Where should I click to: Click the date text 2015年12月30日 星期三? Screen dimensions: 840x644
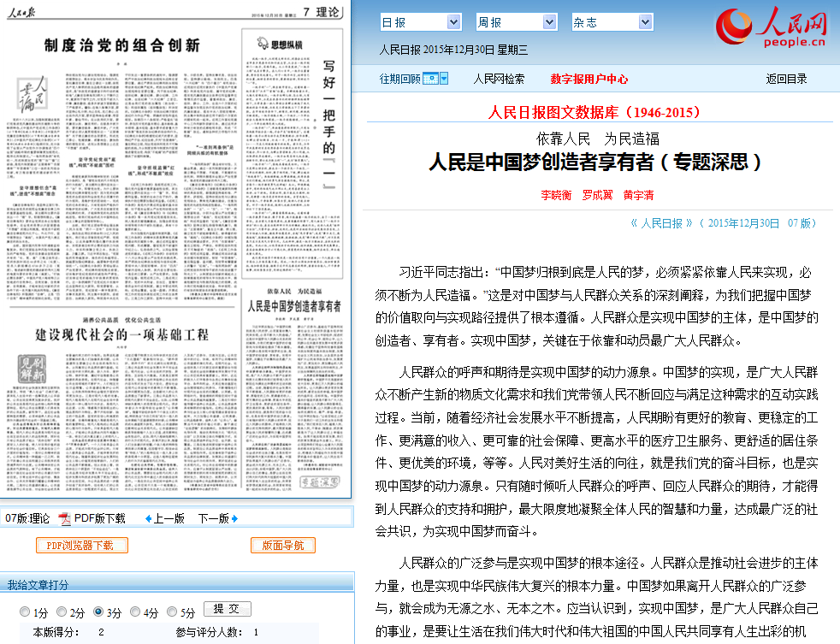click(453, 50)
